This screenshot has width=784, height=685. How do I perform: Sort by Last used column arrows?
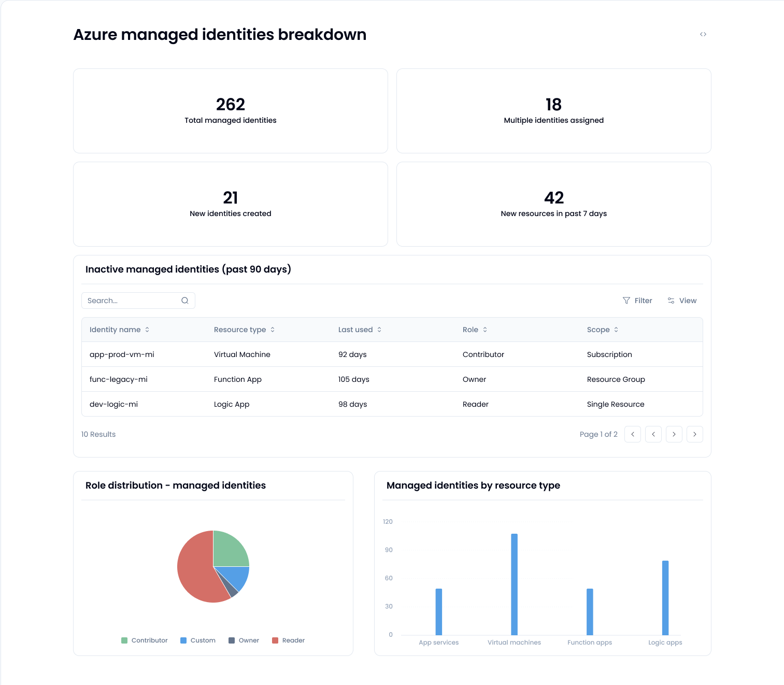[379, 330]
